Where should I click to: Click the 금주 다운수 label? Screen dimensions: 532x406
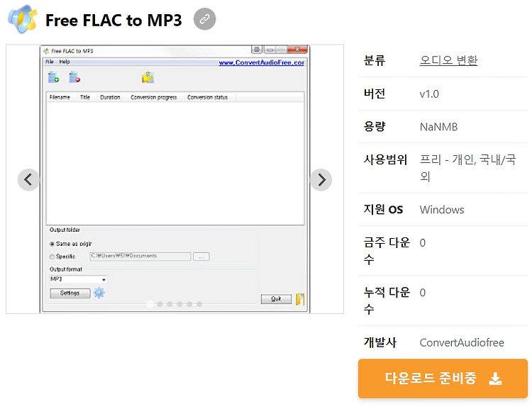(387, 251)
